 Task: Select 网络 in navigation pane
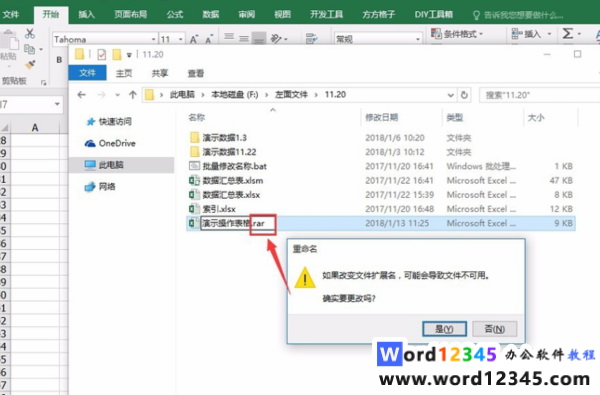pyautogui.click(x=100, y=187)
